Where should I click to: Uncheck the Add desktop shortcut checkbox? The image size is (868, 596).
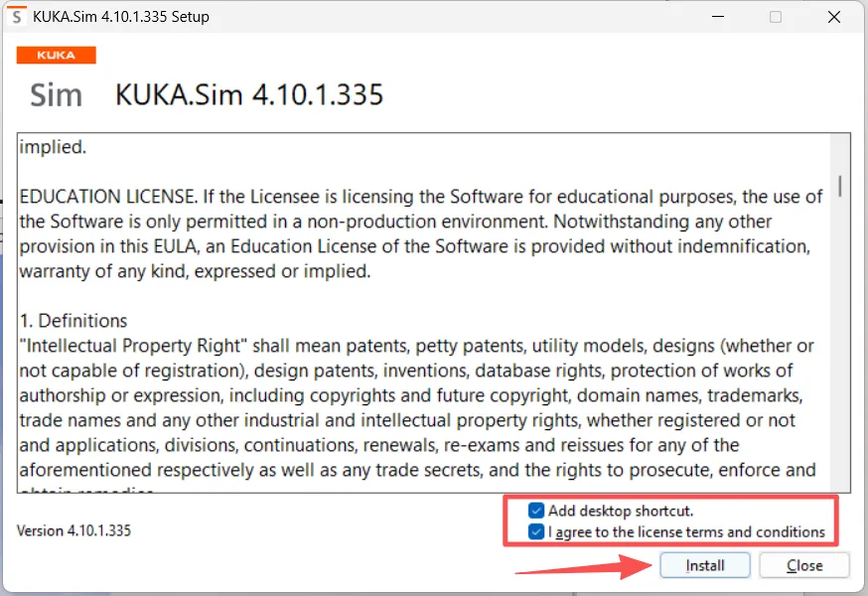tap(536, 511)
